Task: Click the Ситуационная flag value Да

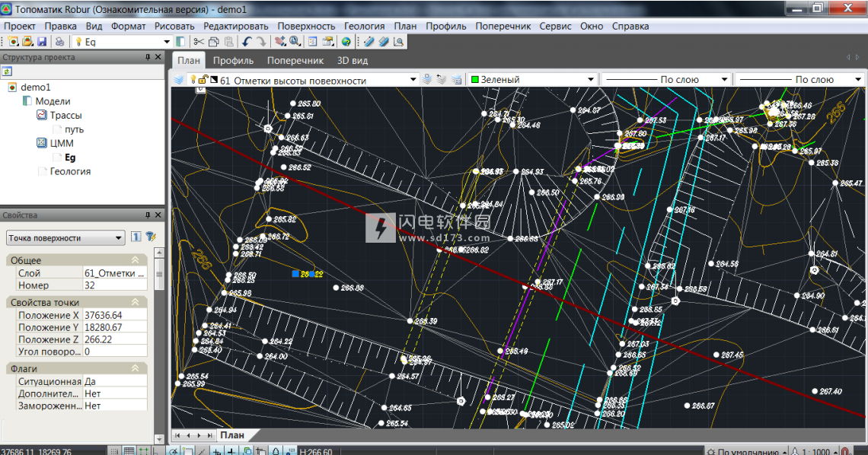Action: pos(114,381)
